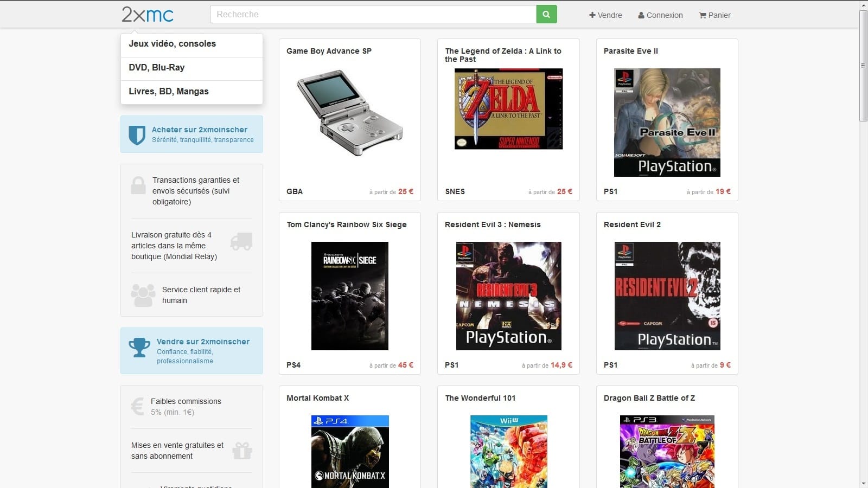
Task: Click the padlock icon for guaranteed transactions
Action: (x=138, y=185)
